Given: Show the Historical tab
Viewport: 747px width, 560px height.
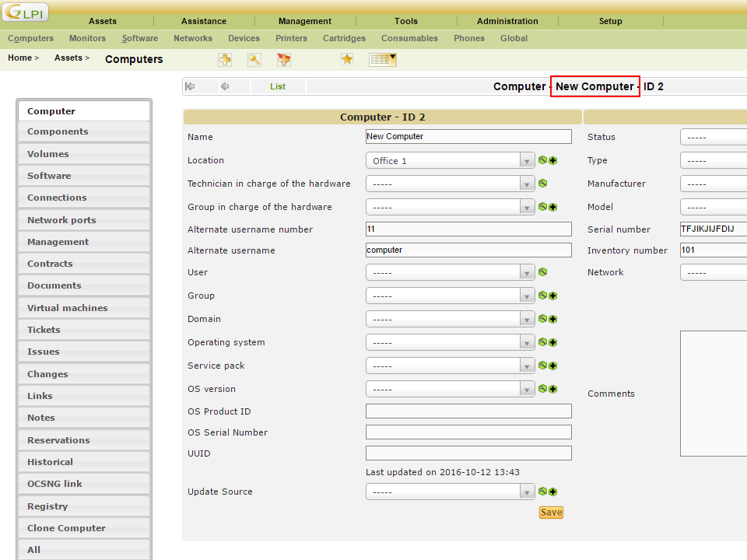Looking at the screenshot, I should point(84,462).
